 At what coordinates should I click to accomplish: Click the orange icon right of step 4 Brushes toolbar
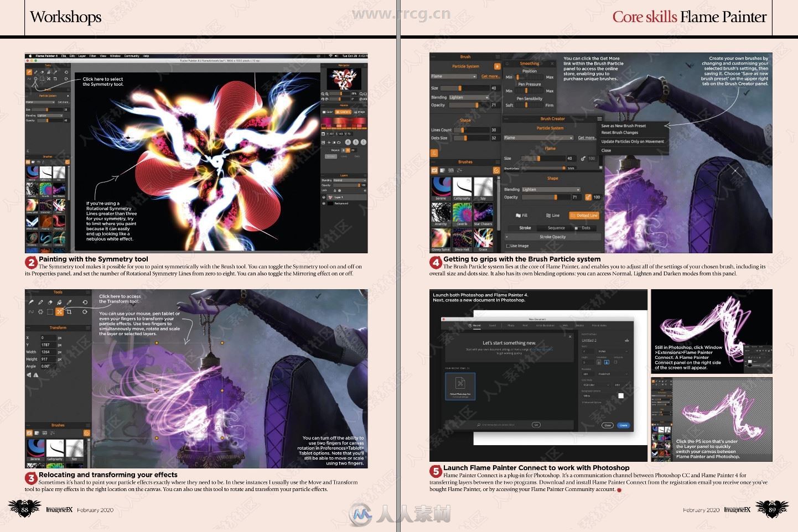496,170
